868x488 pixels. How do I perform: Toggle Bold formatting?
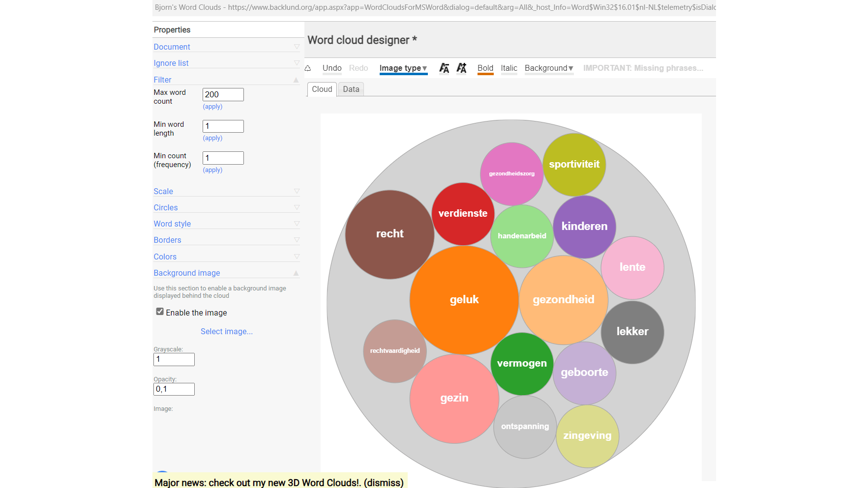click(x=485, y=68)
